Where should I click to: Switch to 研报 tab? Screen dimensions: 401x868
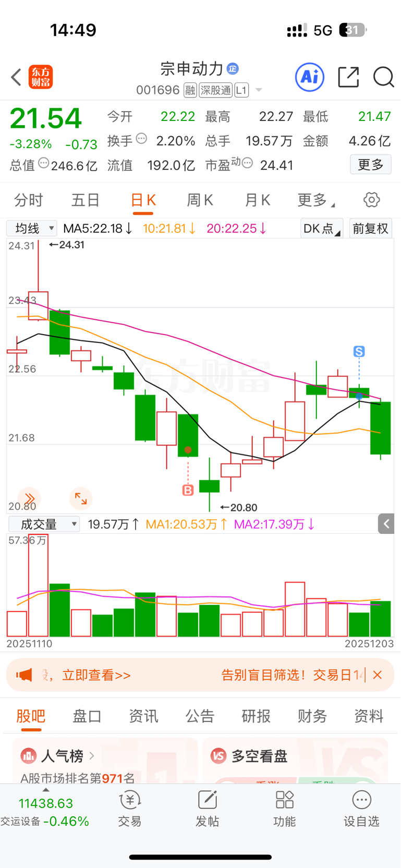pyautogui.click(x=256, y=716)
